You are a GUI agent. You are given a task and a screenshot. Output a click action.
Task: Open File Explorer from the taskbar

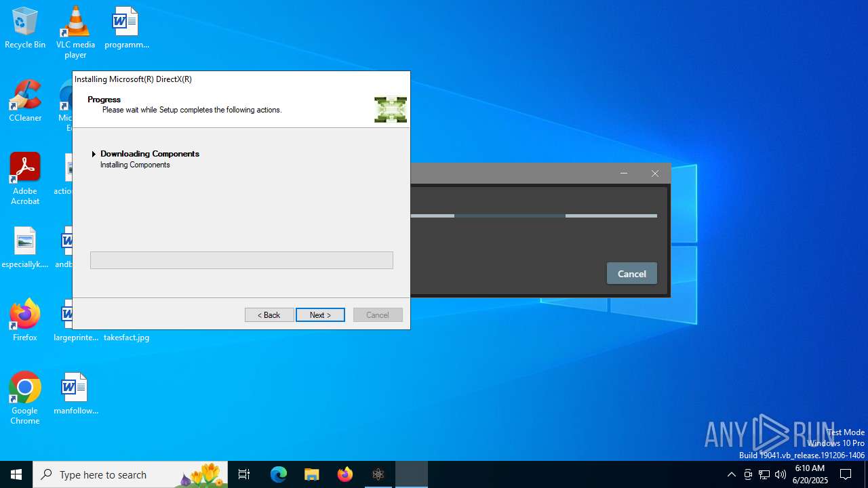(x=312, y=474)
